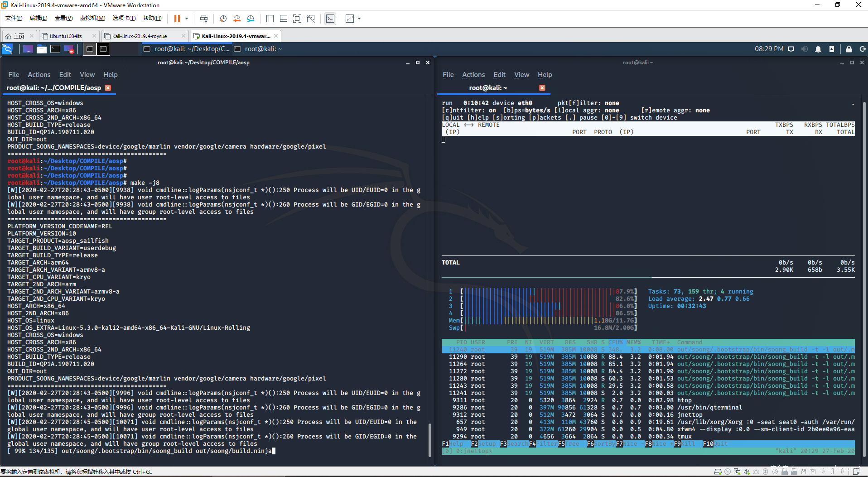The height and width of the screenshot is (477, 868).
Task: Revert to previous snapshot icon
Action: coord(237,19)
